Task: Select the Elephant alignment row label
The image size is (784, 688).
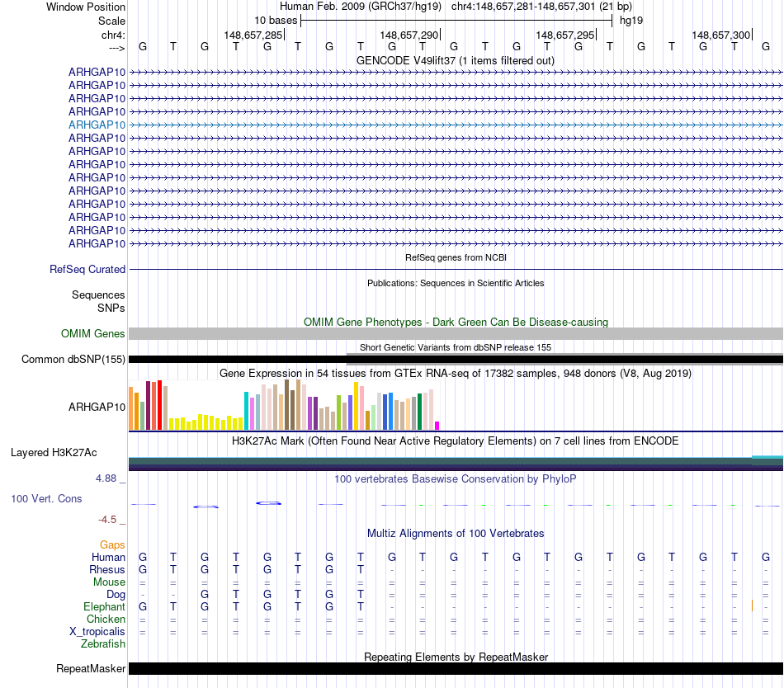Action: pyautogui.click(x=105, y=607)
